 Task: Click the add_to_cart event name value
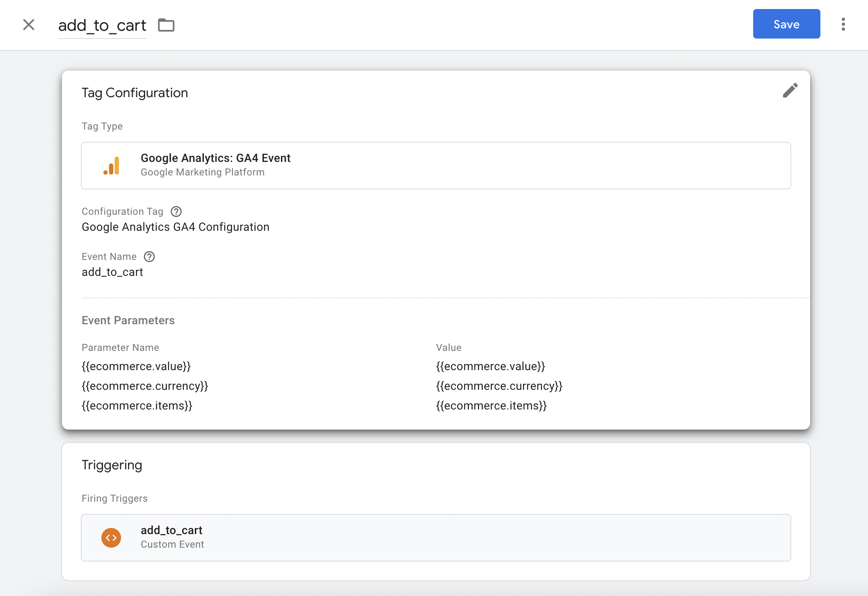pyautogui.click(x=112, y=272)
